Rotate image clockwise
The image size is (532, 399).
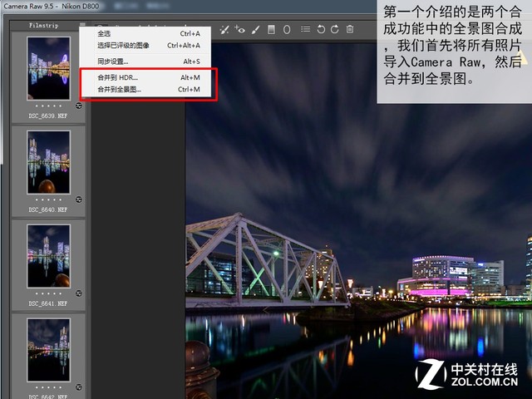[334, 30]
